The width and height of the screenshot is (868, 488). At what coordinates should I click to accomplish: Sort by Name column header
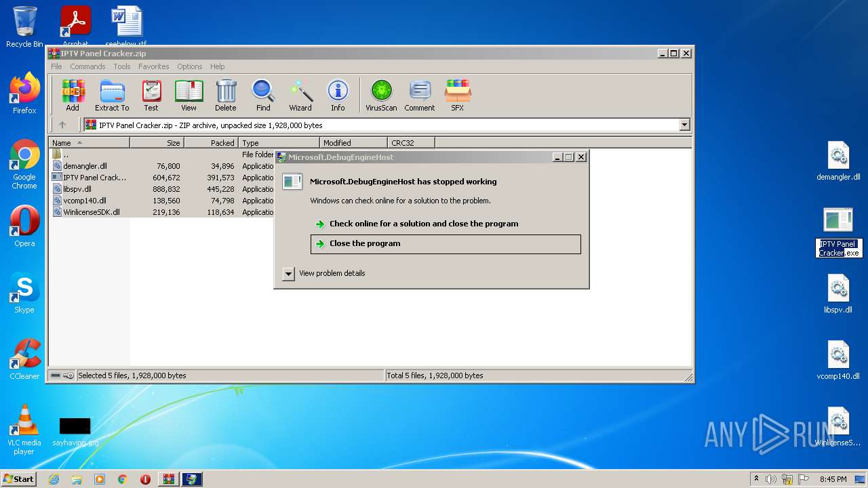coord(89,142)
